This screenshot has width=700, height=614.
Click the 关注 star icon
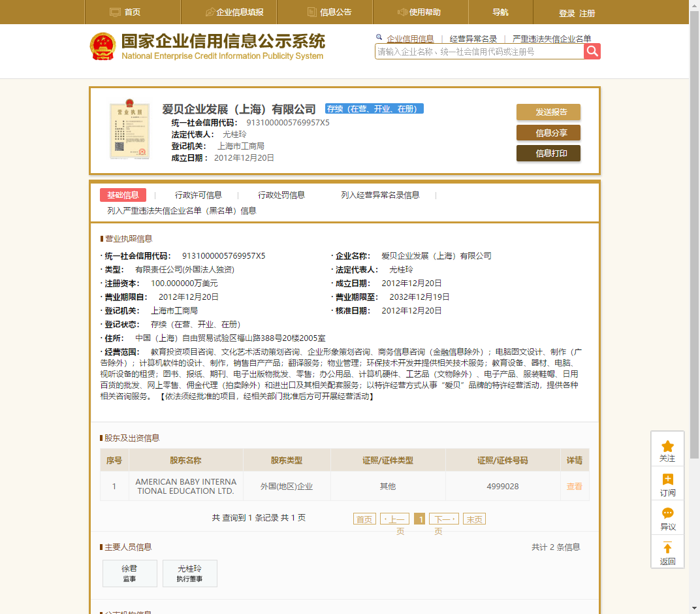(667, 447)
